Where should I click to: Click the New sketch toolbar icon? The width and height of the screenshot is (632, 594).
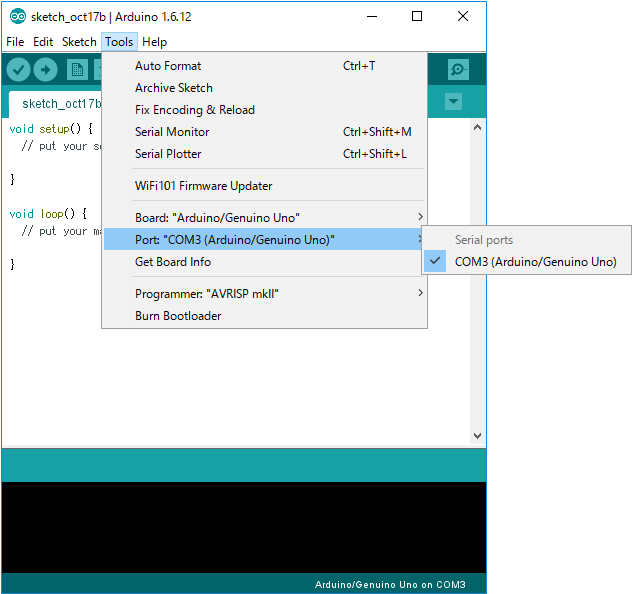77,70
